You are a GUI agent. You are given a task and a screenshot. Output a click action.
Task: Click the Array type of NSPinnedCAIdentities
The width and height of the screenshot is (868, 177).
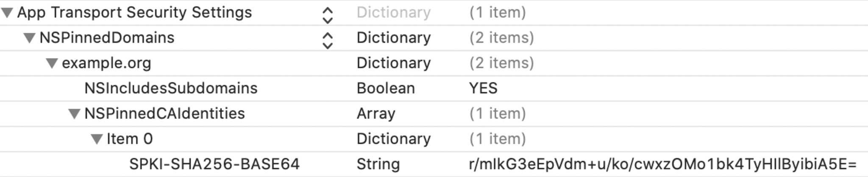pyautogui.click(x=376, y=114)
